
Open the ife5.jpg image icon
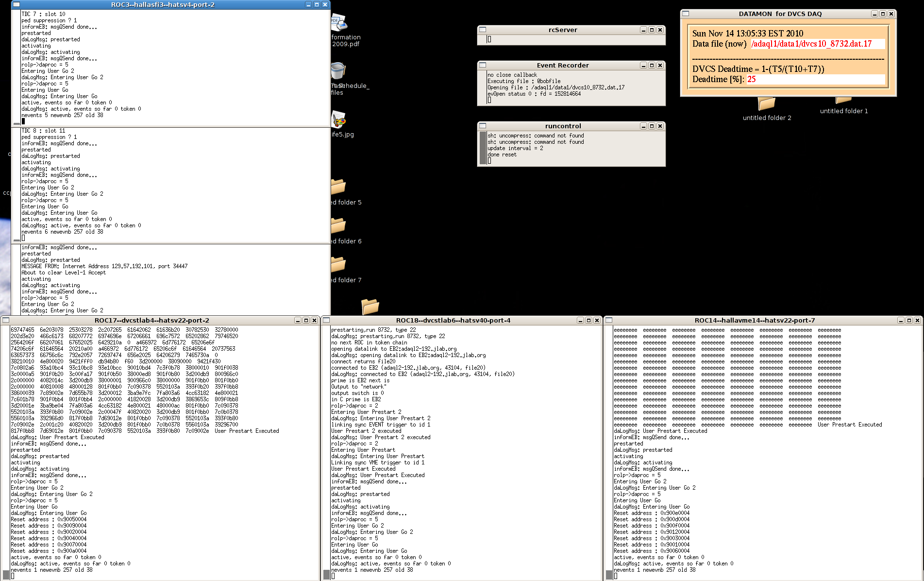point(338,119)
